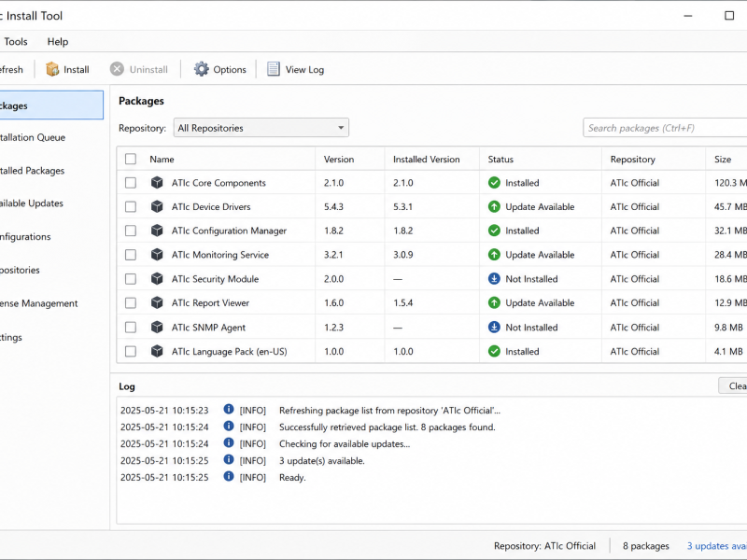The width and height of the screenshot is (747, 560).
Task: Click 'Repository: ATIc Official' in status bar
Action: tap(544, 546)
